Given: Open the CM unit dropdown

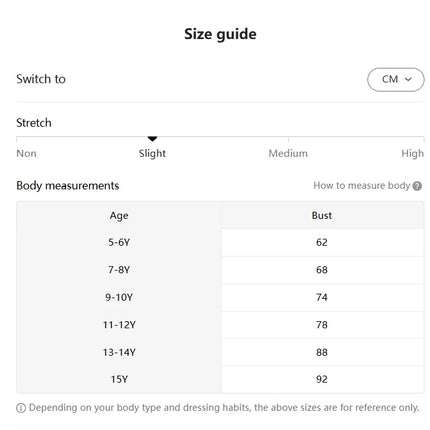Looking at the screenshot, I should [x=396, y=80].
